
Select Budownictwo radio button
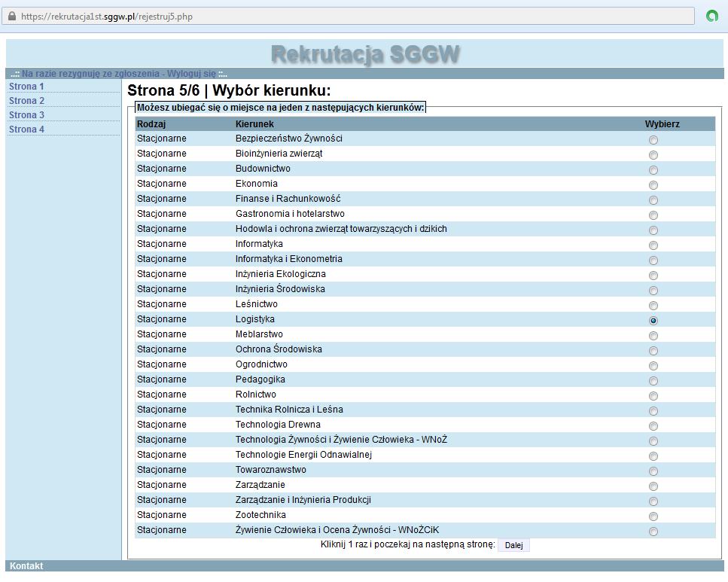(x=653, y=170)
